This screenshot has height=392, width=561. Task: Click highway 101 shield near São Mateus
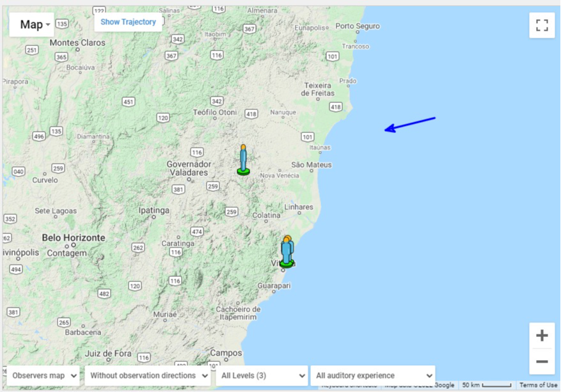point(308,137)
